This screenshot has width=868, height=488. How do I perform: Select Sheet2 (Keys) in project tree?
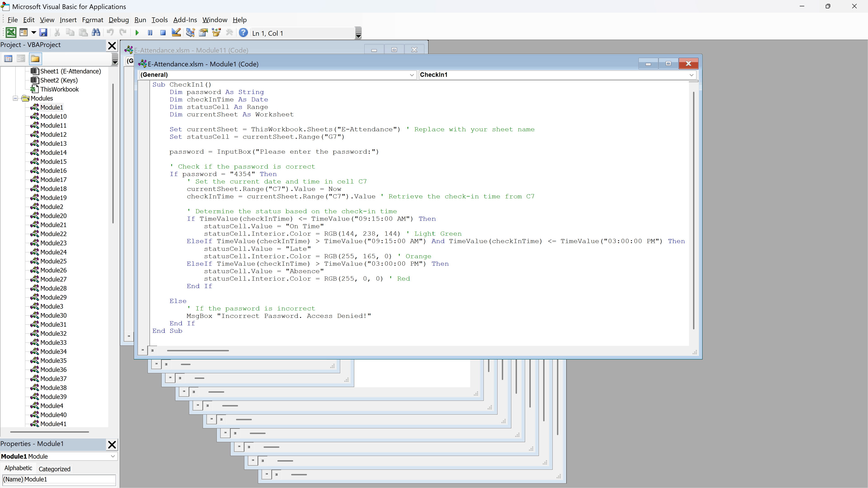click(x=59, y=80)
